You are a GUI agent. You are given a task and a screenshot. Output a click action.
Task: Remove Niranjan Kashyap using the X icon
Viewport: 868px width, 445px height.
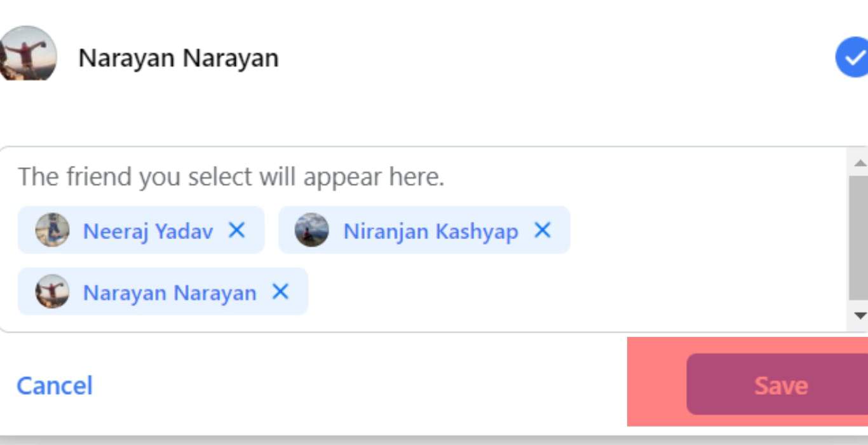click(542, 230)
